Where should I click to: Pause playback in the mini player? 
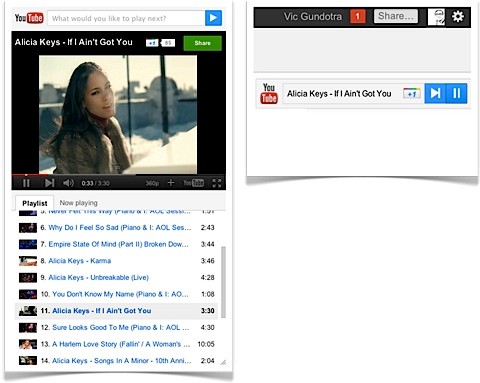[456, 93]
